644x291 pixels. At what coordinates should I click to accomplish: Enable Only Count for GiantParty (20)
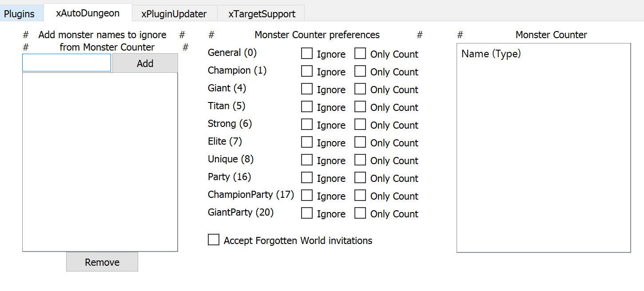pos(360,213)
